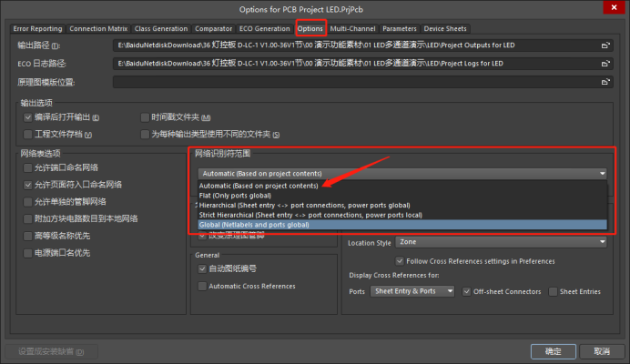Open the Multi-Channel tab
630x364 pixels.
pos(352,29)
